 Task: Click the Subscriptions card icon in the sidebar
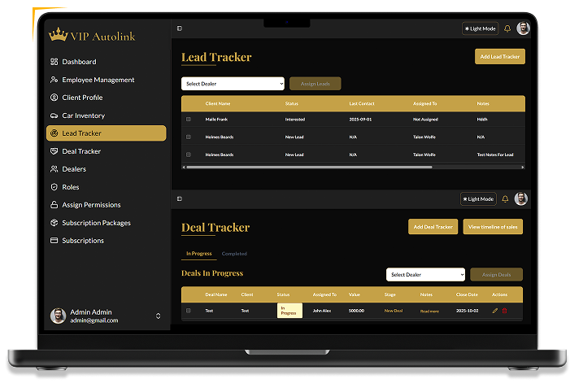point(54,241)
